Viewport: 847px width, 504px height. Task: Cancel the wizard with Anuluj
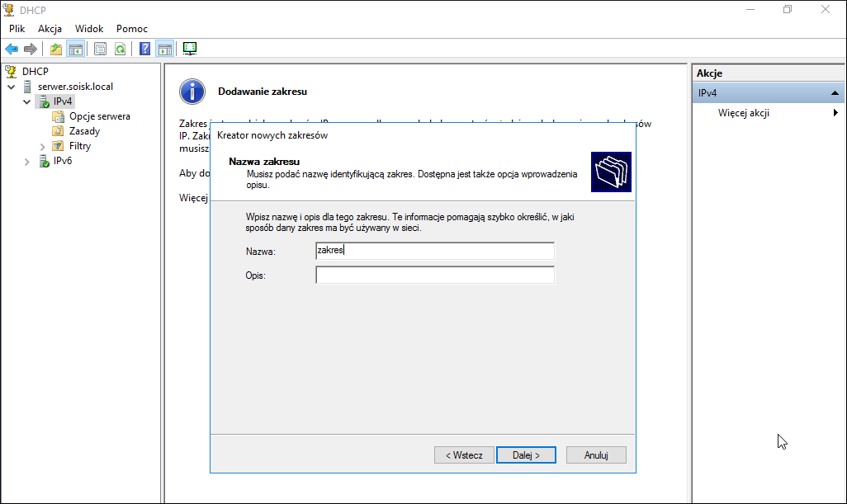(596, 455)
